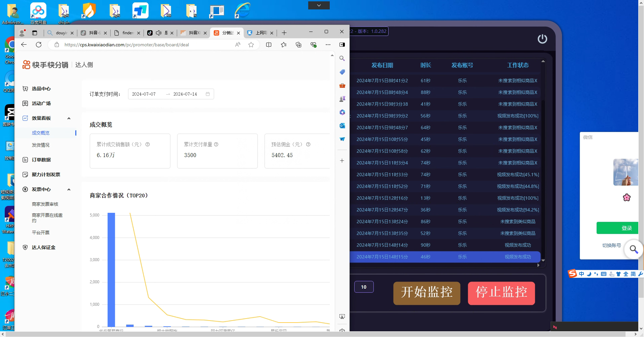Click the Read aloud icon in address bar
The image size is (644, 337).
click(238, 45)
